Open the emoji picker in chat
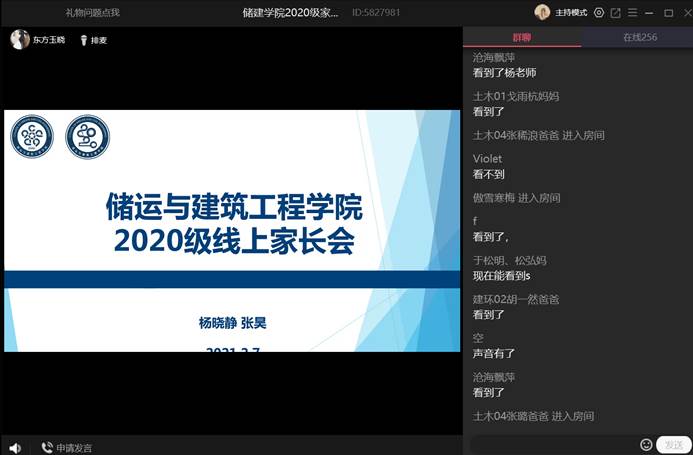The image size is (693, 455). (646, 444)
